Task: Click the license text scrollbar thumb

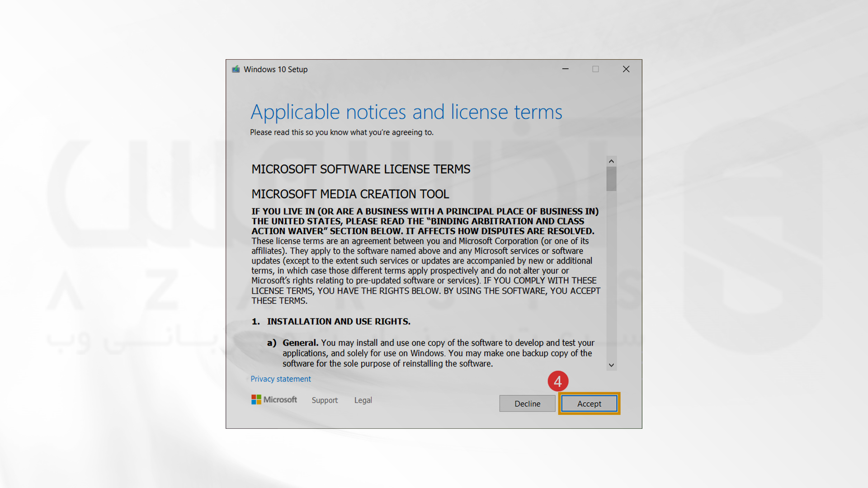Action: 611,179
